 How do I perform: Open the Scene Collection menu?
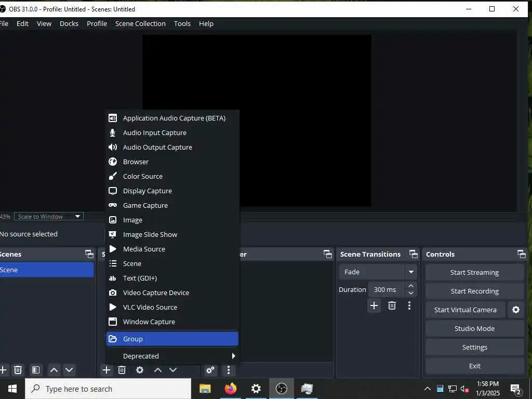tap(140, 24)
